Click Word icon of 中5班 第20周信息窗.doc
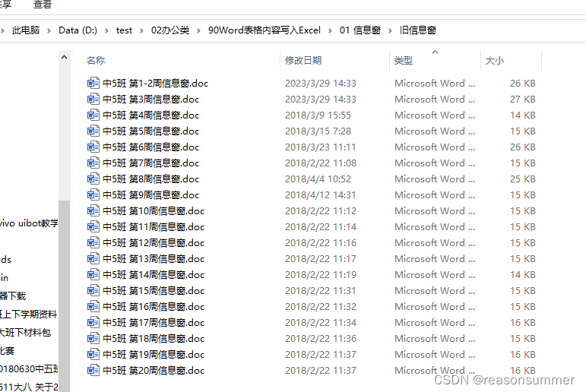Viewport: 586px width, 392px height. point(93,370)
